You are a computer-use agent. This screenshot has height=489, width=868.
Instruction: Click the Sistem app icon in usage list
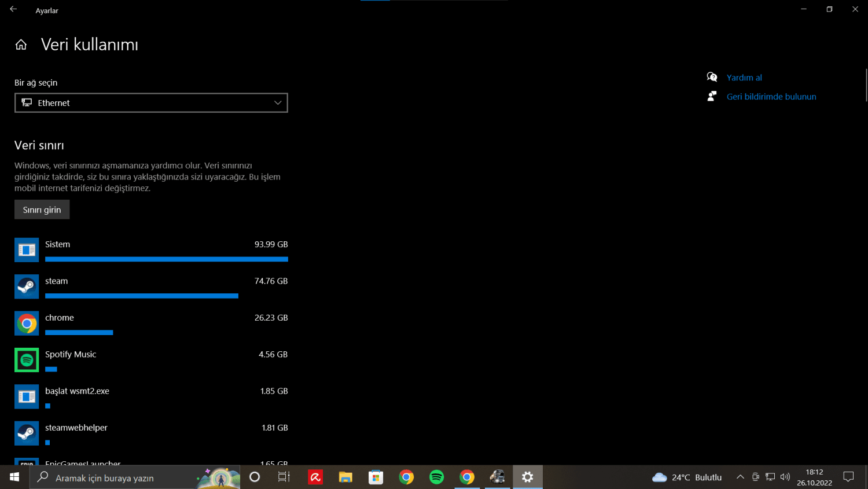pyautogui.click(x=27, y=250)
